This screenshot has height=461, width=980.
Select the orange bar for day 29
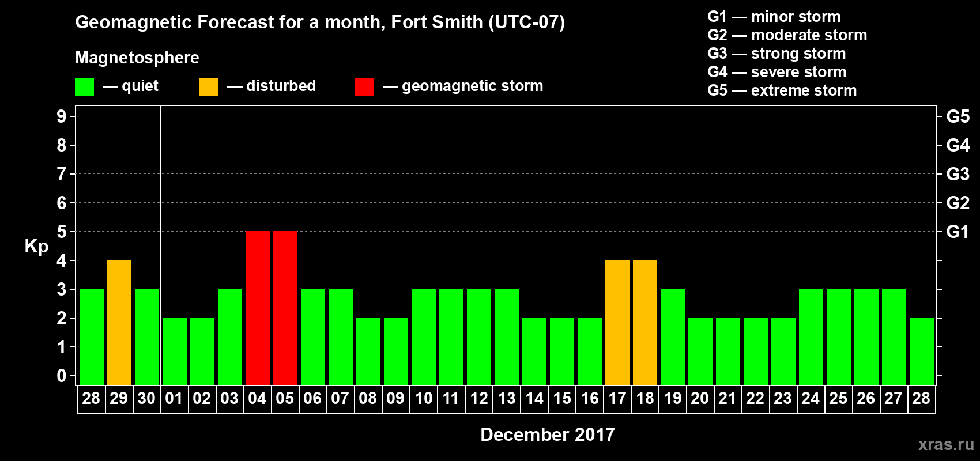click(x=119, y=323)
